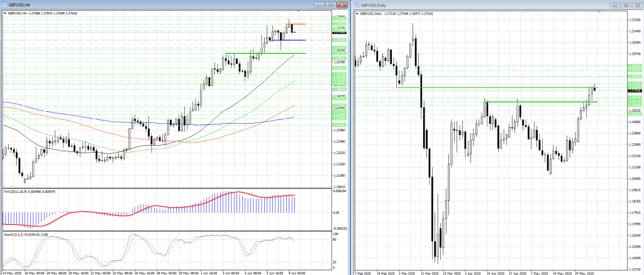Close the GBPUSD,Daily chart window

click(x=636, y=4)
